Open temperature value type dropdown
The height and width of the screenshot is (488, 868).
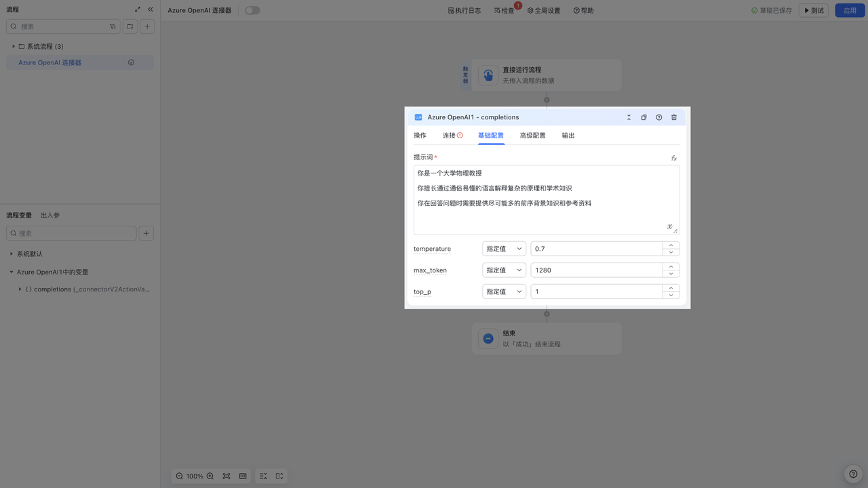[504, 249]
